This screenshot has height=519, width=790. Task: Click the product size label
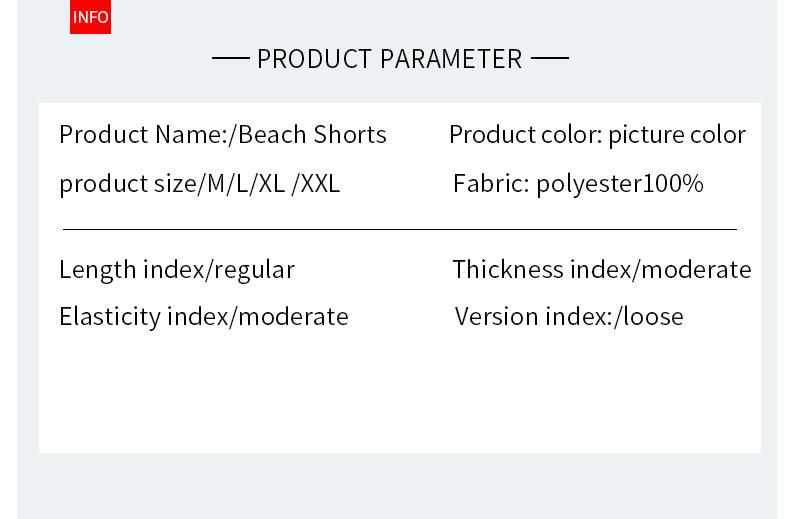(127, 184)
